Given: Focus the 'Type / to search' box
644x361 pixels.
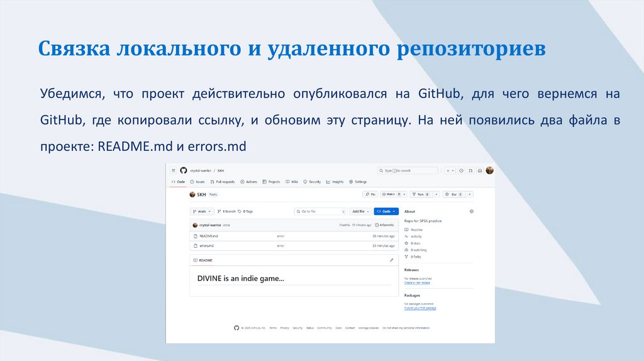Looking at the screenshot, I should click(x=408, y=170).
